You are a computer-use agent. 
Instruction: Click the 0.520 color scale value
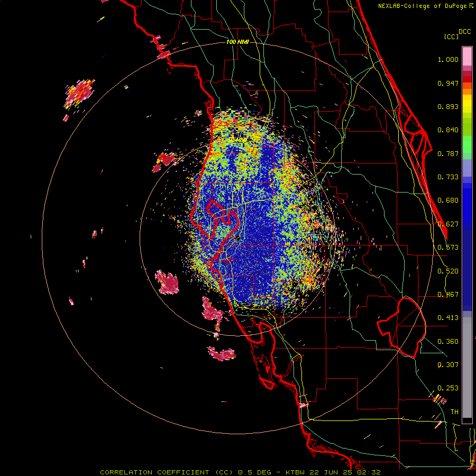tap(448, 271)
